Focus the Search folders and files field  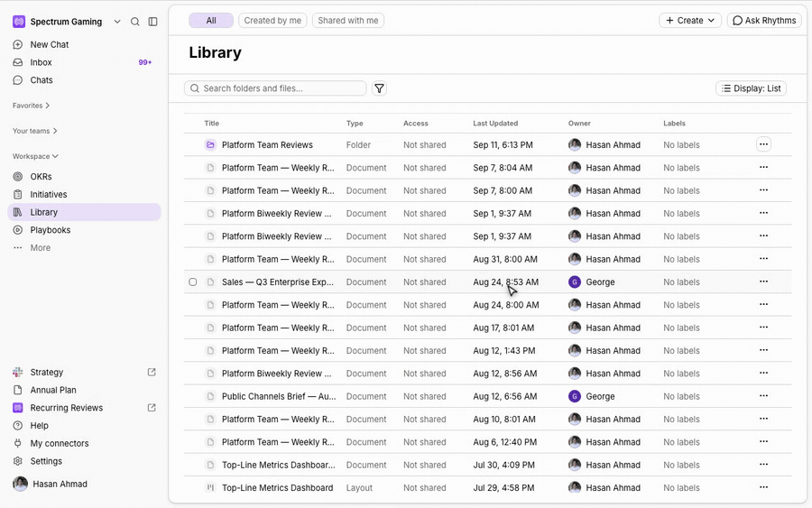275,88
